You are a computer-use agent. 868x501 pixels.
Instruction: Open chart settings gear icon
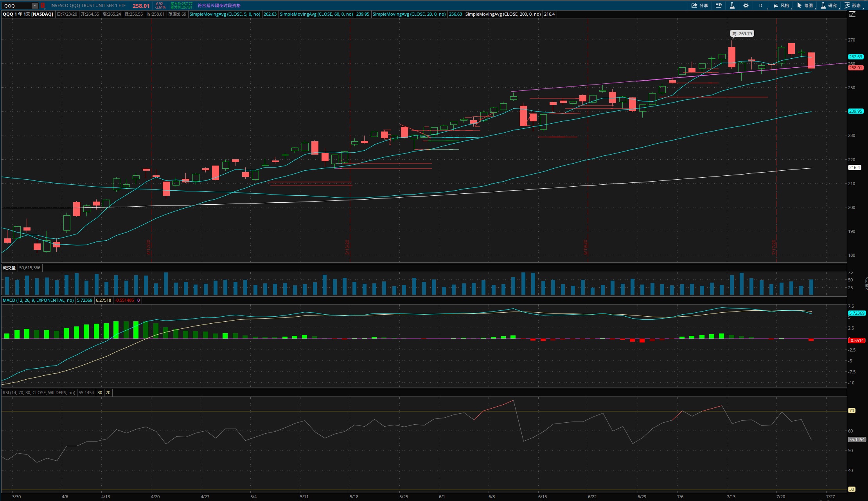point(746,5)
